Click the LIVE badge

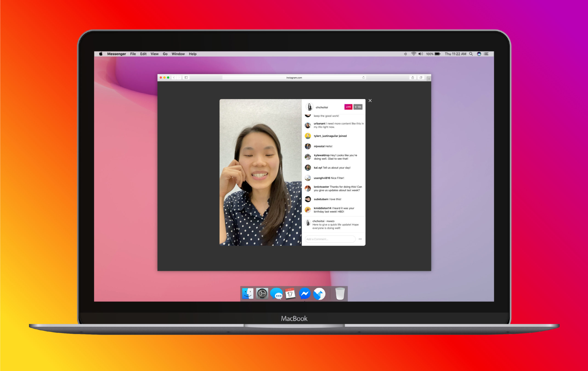pos(348,107)
